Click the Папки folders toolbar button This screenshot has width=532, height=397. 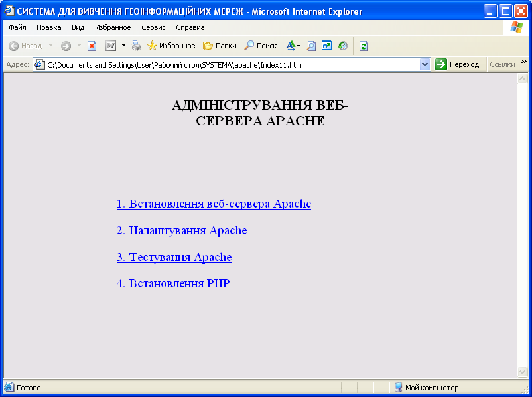(220, 46)
